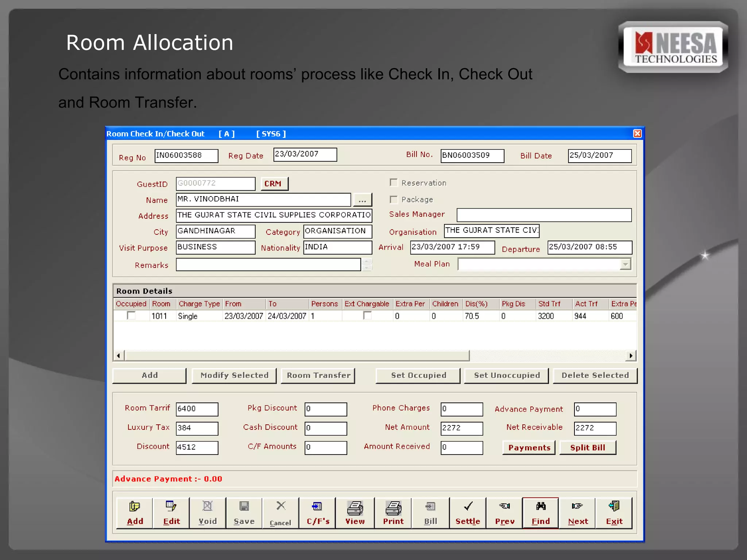747x560 pixels.
Task: Click Room Transfer button
Action: [318, 375]
